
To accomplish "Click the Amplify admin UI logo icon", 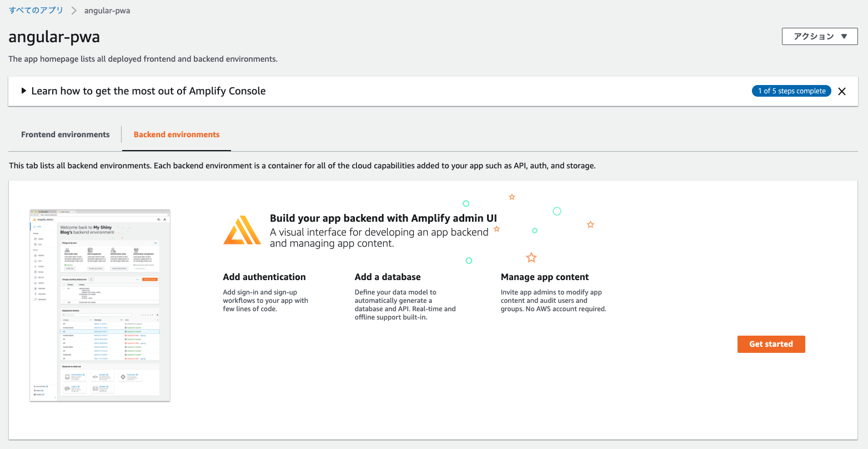I will (x=242, y=230).
